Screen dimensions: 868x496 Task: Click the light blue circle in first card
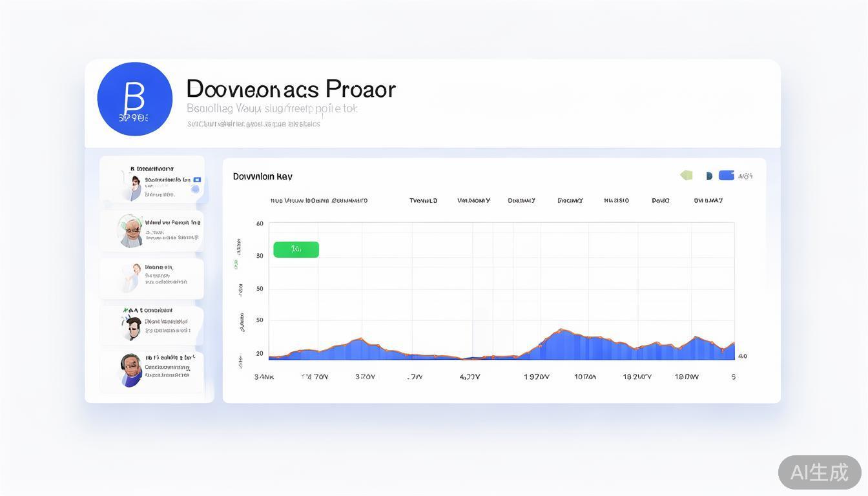tap(195, 190)
